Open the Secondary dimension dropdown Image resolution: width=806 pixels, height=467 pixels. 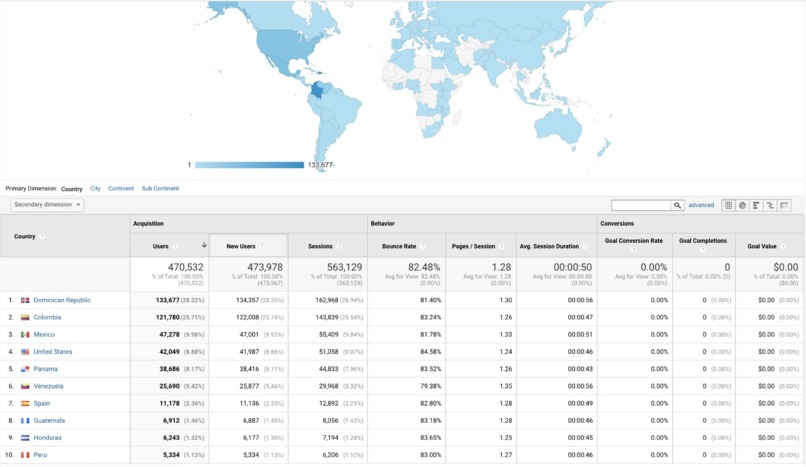click(47, 204)
